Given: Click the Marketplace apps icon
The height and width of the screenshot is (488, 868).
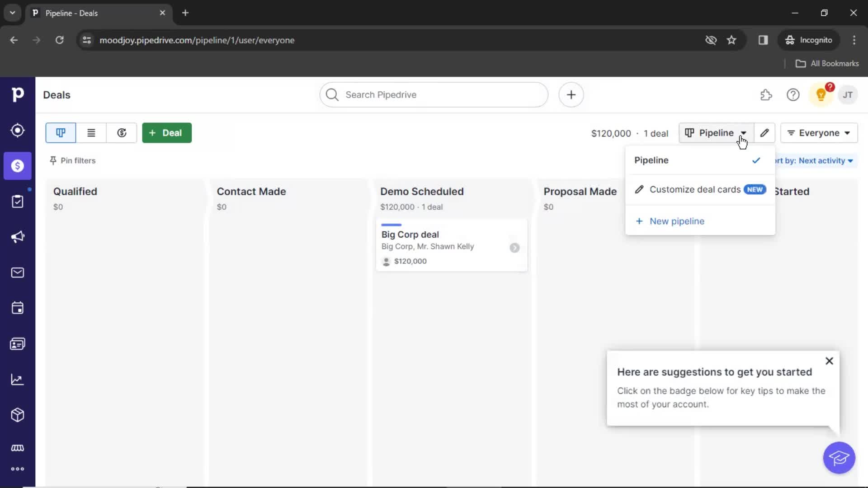Looking at the screenshot, I should pyautogui.click(x=17, y=447).
